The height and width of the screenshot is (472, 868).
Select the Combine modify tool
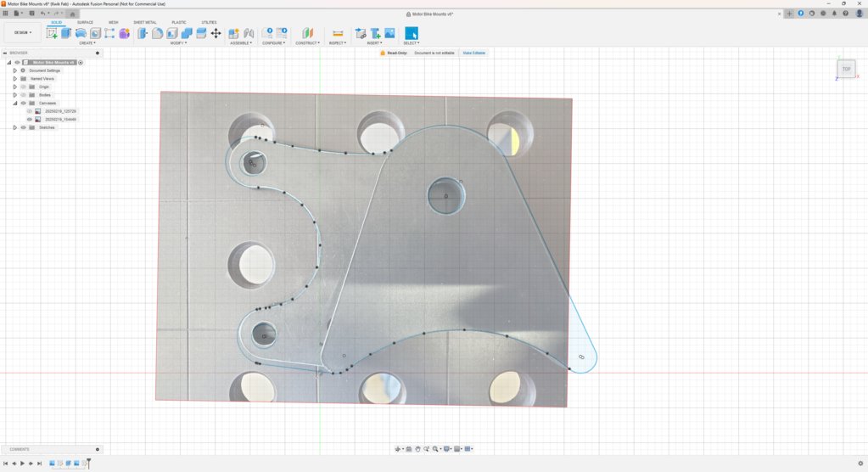pyautogui.click(x=187, y=33)
